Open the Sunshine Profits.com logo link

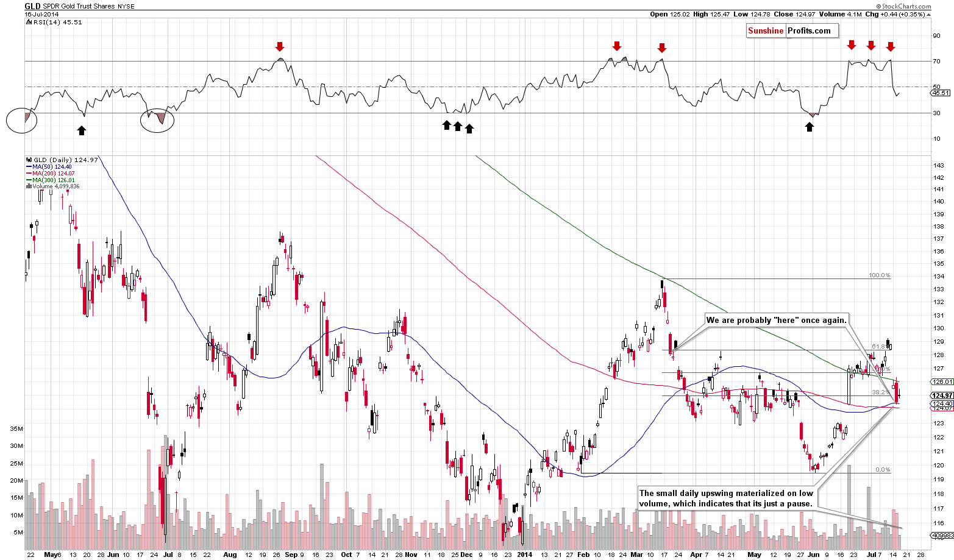click(x=792, y=31)
